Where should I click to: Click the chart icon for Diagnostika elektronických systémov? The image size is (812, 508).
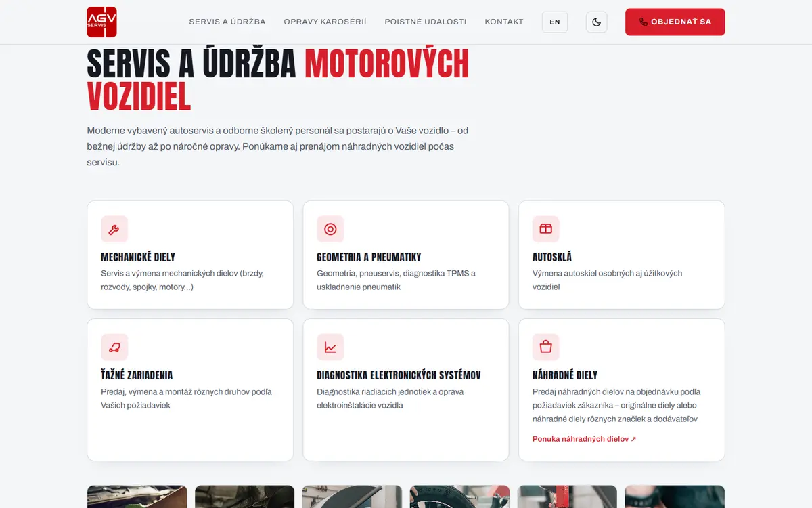click(330, 347)
